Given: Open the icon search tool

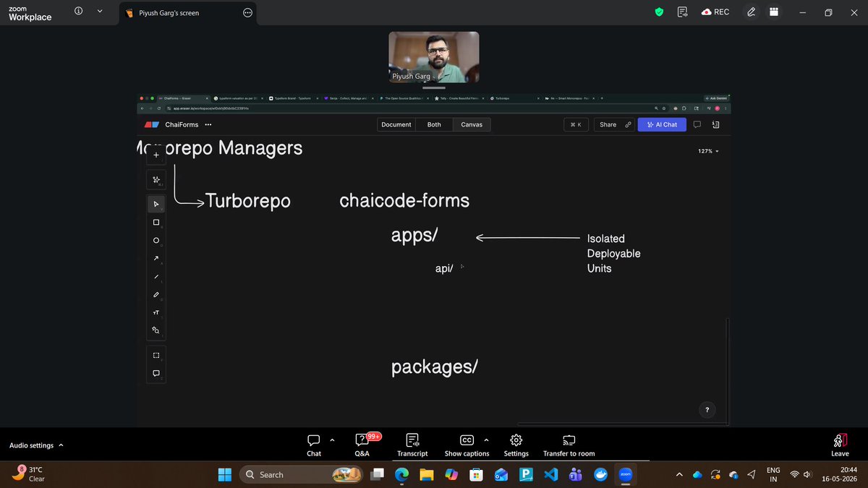Looking at the screenshot, I should 156,330.
